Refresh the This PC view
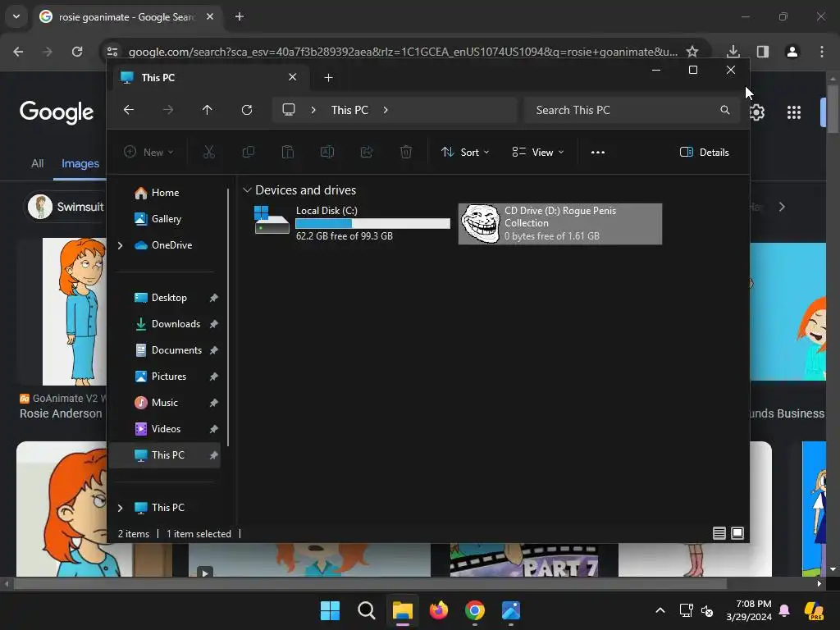 tap(247, 110)
